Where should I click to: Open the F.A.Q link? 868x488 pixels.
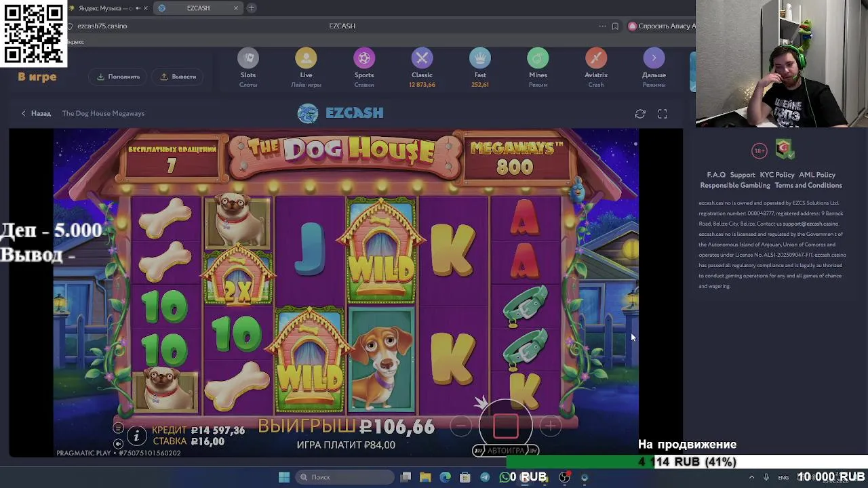coord(716,175)
